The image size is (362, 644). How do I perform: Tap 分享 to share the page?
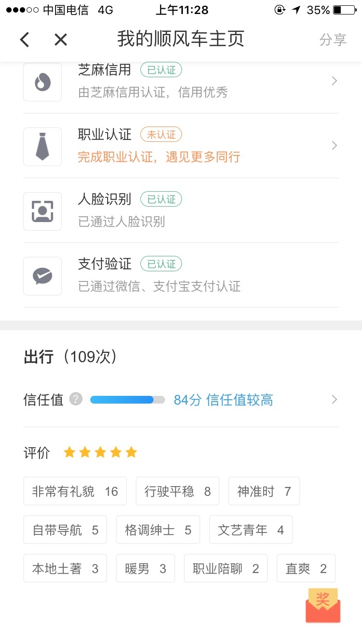click(333, 40)
